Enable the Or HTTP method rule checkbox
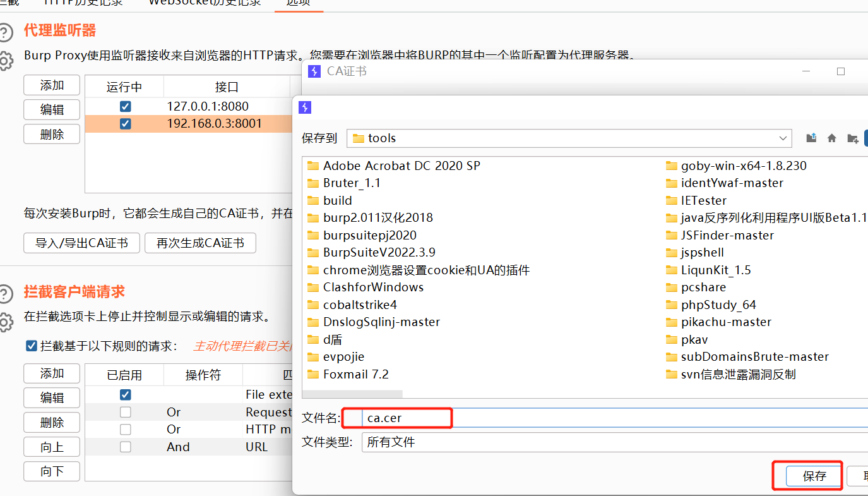868x496 pixels. [x=125, y=429]
